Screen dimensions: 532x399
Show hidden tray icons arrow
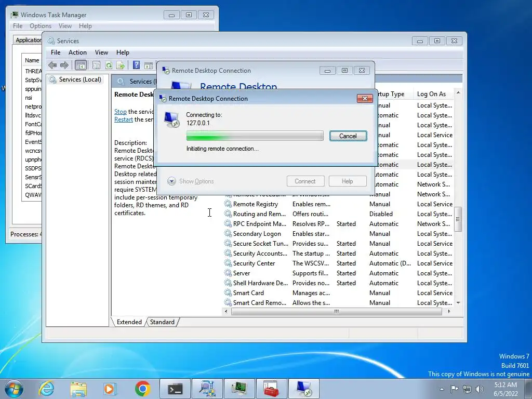point(442,389)
